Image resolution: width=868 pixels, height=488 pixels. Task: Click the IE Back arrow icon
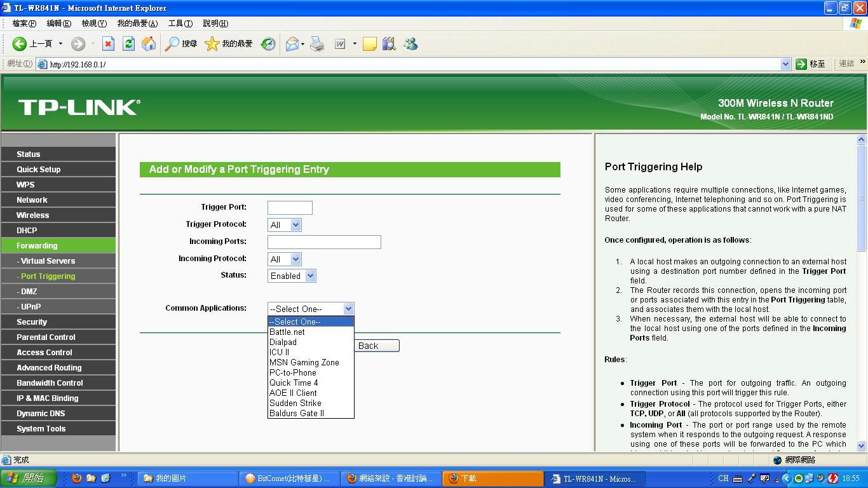point(20,44)
